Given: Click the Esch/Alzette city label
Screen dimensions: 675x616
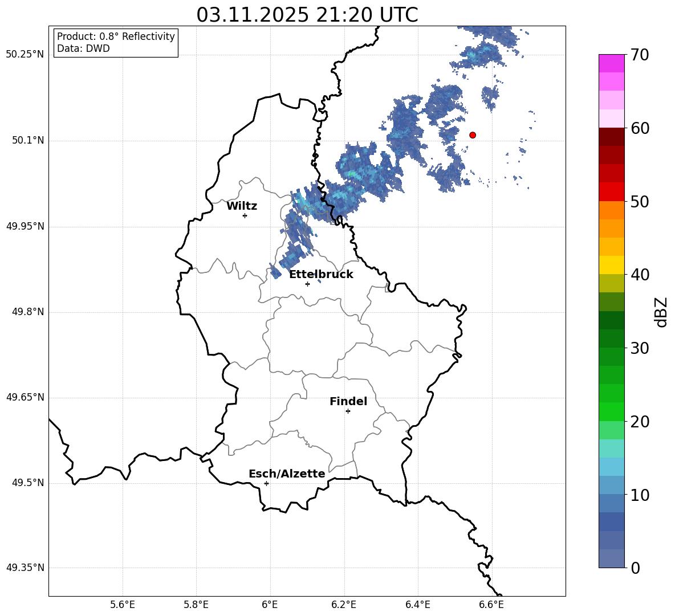Looking at the screenshot, I should [287, 474].
